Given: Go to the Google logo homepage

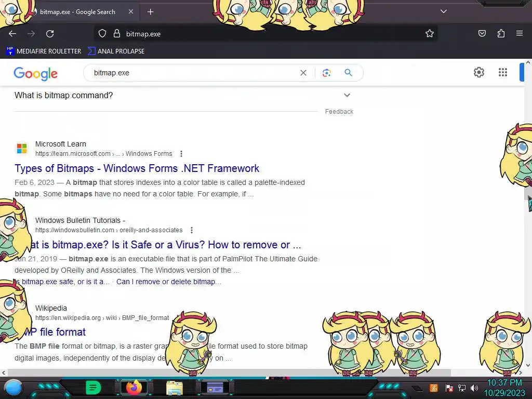Looking at the screenshot, I should [36, 73].
